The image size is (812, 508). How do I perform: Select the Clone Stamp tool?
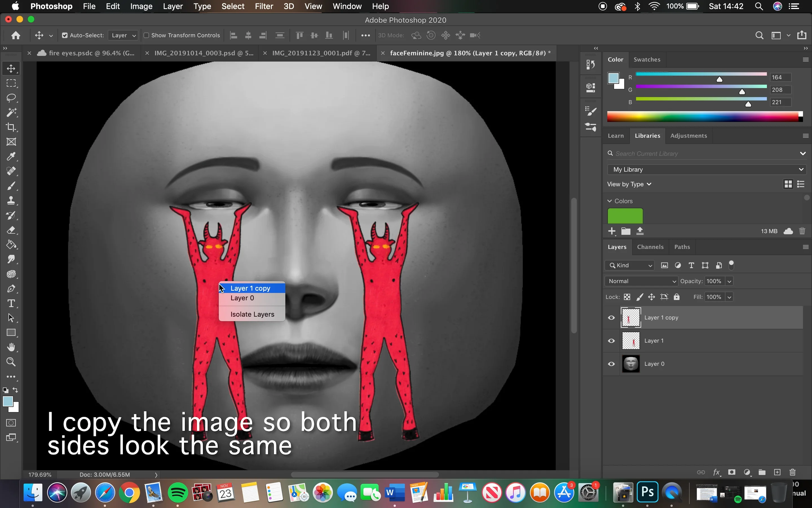pos(11,201)
